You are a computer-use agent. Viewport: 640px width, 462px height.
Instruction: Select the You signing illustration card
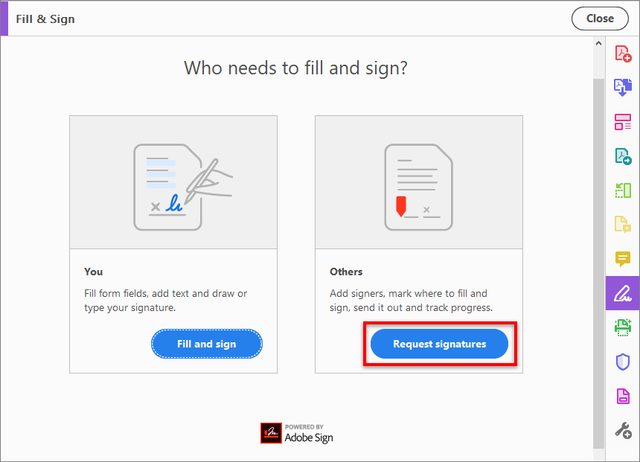(173, 182)
